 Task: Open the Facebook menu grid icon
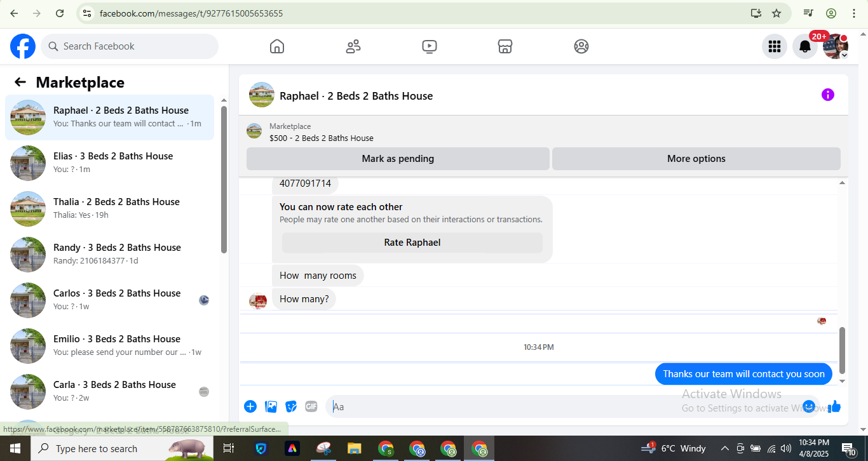point(774,46)
